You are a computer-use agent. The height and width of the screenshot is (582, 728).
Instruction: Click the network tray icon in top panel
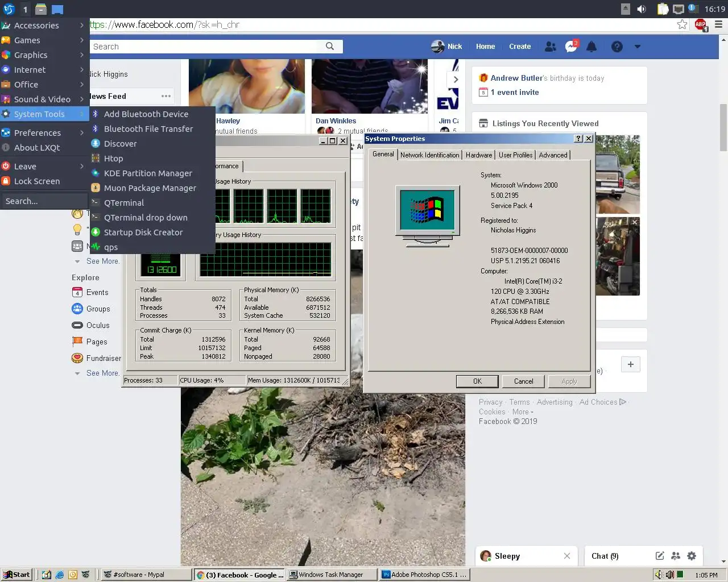[x=678, y=9]
